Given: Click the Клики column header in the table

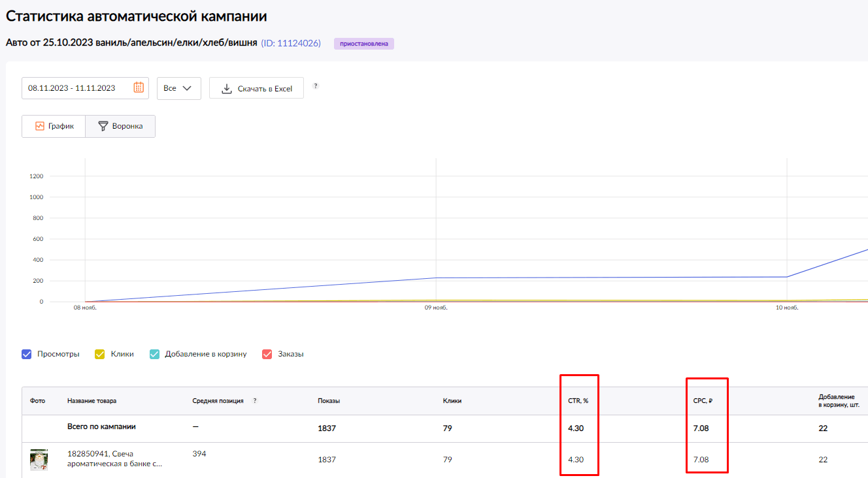Looking at the screenshot, I should (x=452, y=401).
